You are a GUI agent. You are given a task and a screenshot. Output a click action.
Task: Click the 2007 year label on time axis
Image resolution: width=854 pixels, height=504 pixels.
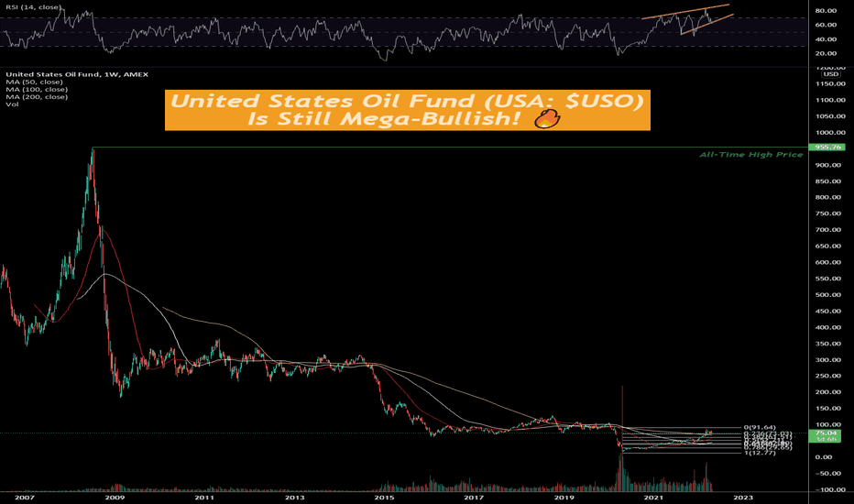(24, 498)
